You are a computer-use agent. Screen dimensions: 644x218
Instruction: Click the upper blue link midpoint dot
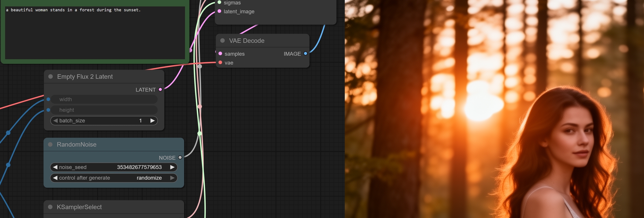tap(8, 133)
